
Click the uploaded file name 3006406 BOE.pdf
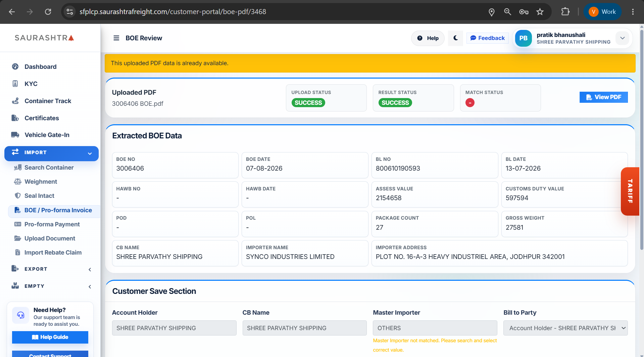point(138,103)
